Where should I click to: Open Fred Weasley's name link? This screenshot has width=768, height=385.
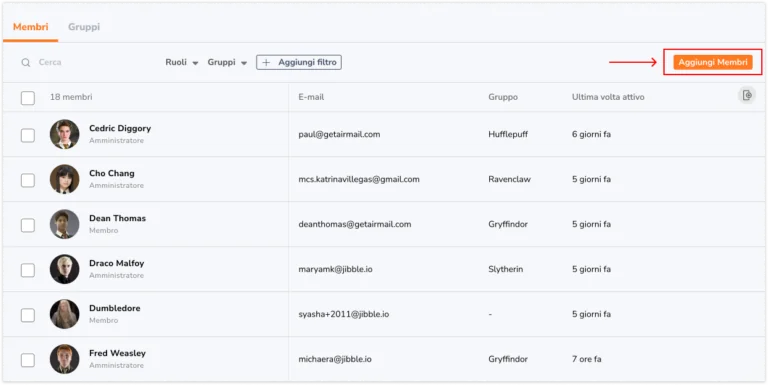[x=118, y=354]
